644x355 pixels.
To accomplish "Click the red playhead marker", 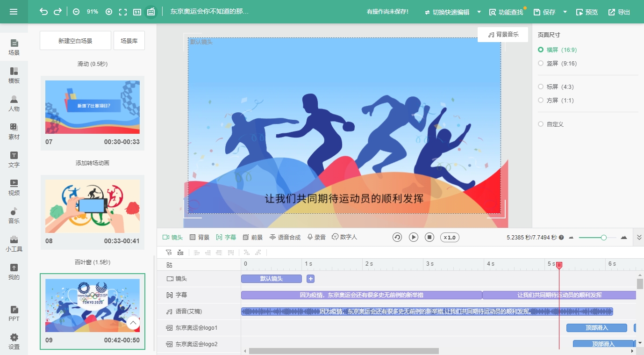I will pos(559,265).
